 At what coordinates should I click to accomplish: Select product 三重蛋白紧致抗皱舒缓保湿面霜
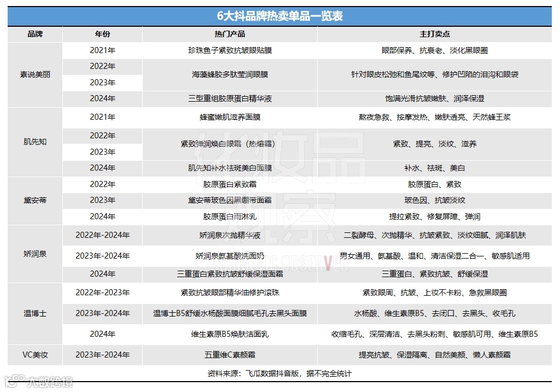tap(230, 274)
